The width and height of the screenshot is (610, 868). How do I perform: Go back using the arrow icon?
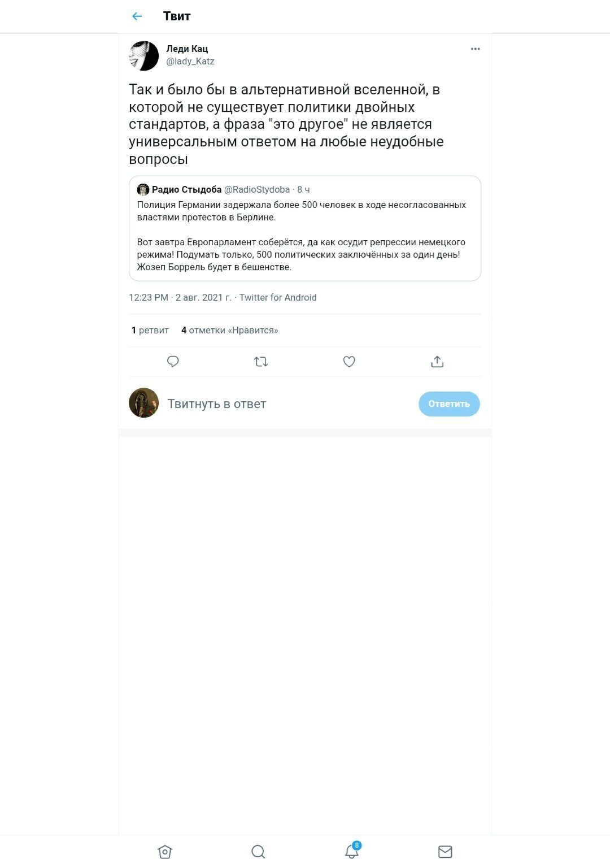pos(137,16)
